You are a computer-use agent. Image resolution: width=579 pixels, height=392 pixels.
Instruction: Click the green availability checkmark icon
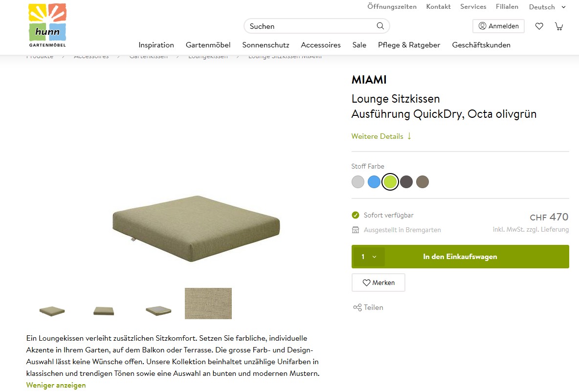[356, 215]
